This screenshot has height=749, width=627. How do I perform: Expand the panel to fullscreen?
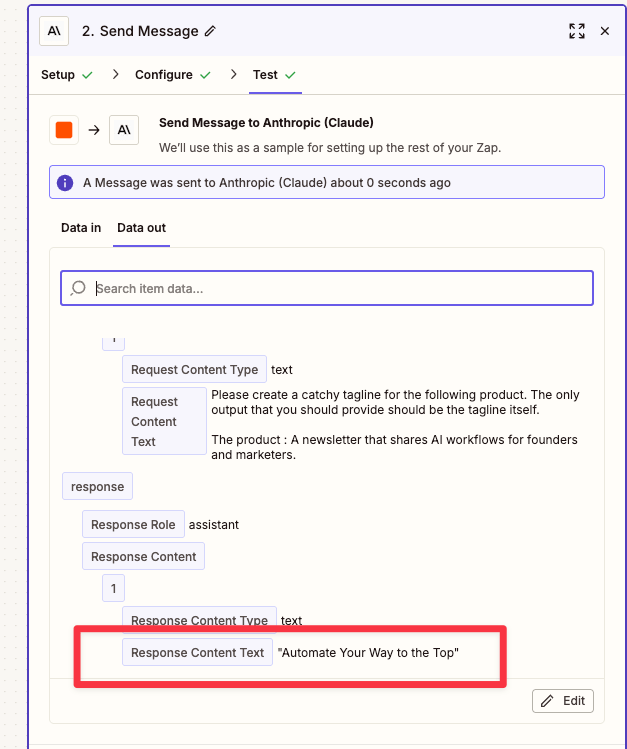point(577,31)
